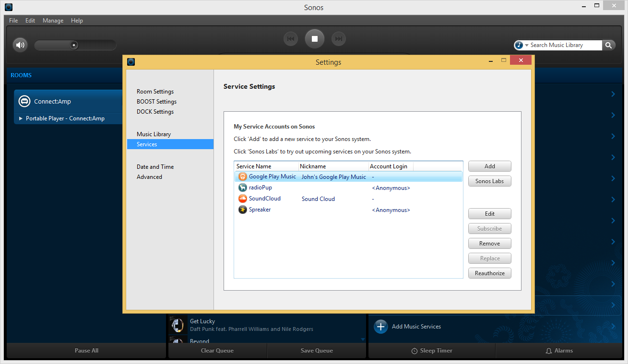Image resolution: width=628 pixels, height=364 pixels.
Task: Open the Alarms panel
Action: click(x=559, y=351)
